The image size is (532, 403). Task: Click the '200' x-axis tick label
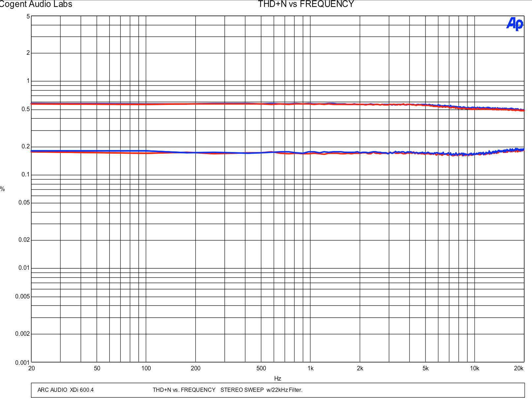(x=195, y=368)
